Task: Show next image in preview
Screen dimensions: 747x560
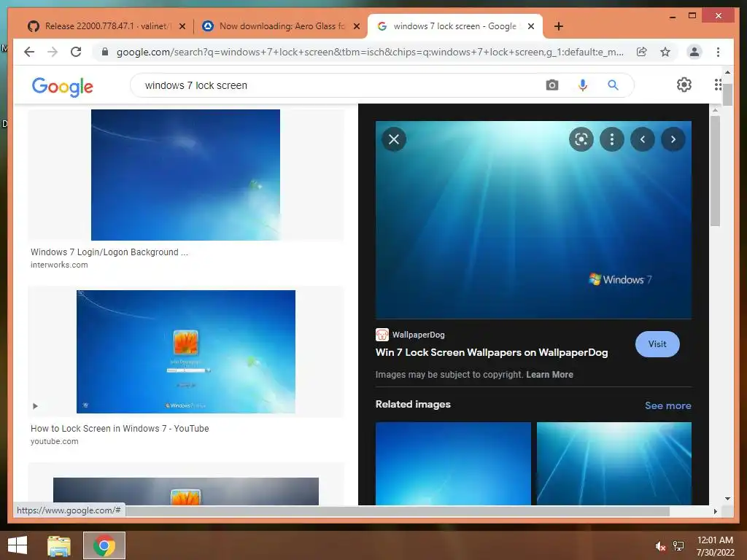Action: coord(673,139)
